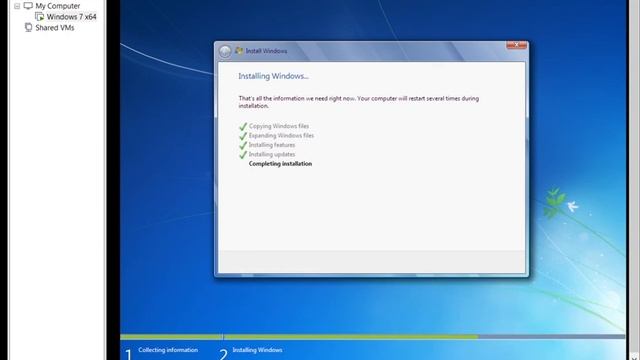Close the Install Windows dialog
This screenshot has height=360, width=640.
click(x=516, y=45)
